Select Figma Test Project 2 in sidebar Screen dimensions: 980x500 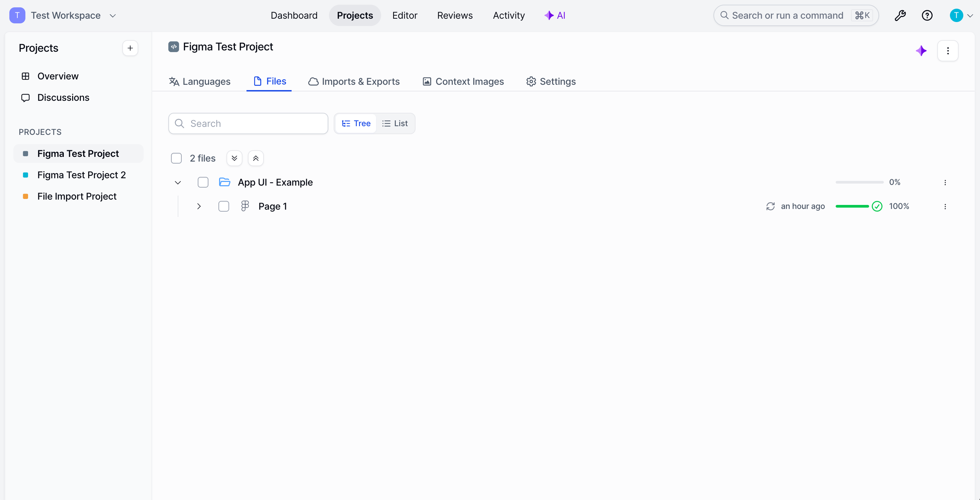pyautogui.click(x=78, y=175)
